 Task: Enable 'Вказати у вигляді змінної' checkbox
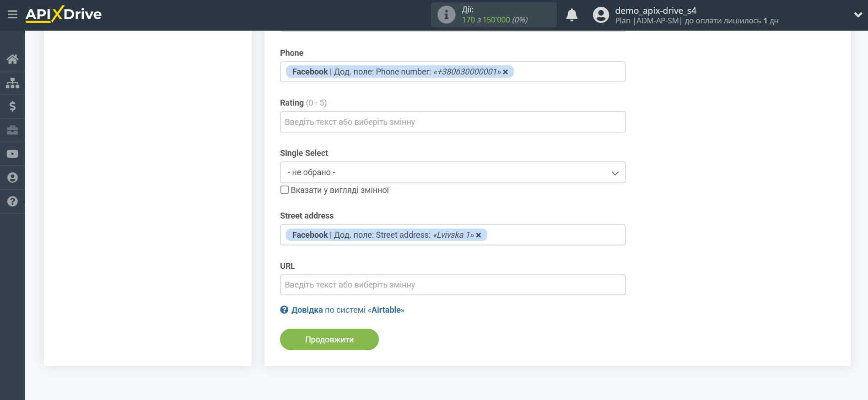pos(285,190)
